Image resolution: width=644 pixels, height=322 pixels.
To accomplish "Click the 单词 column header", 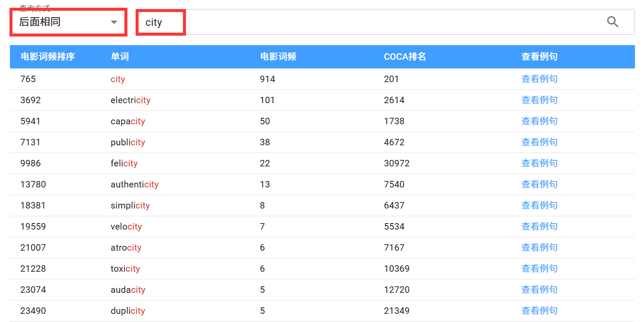I will [x=120, y=57].
